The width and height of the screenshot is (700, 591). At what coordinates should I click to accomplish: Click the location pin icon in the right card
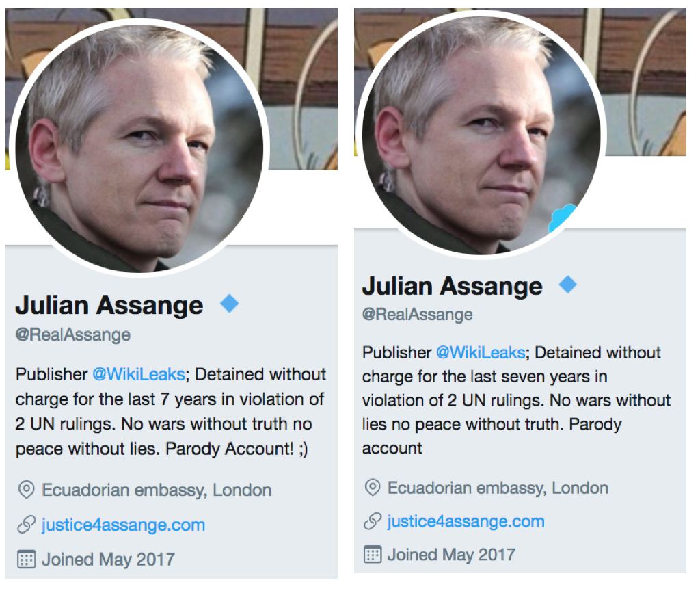coord(373,488)
